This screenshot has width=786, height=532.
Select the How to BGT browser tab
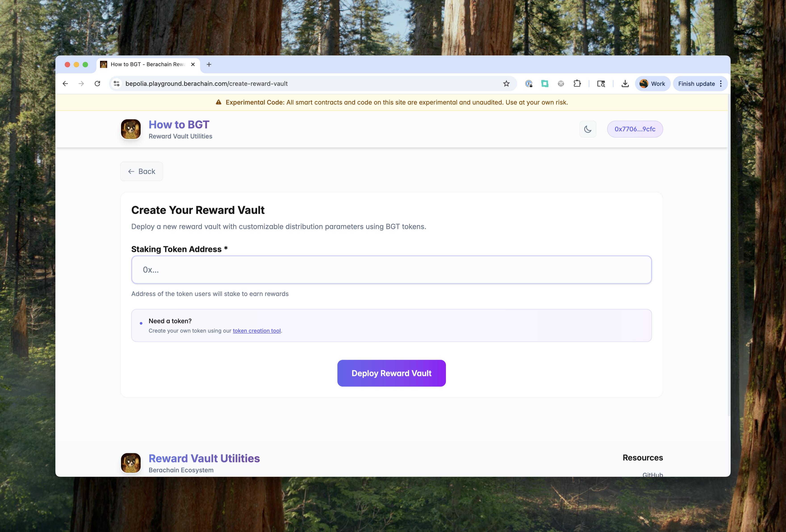[148, 64]
